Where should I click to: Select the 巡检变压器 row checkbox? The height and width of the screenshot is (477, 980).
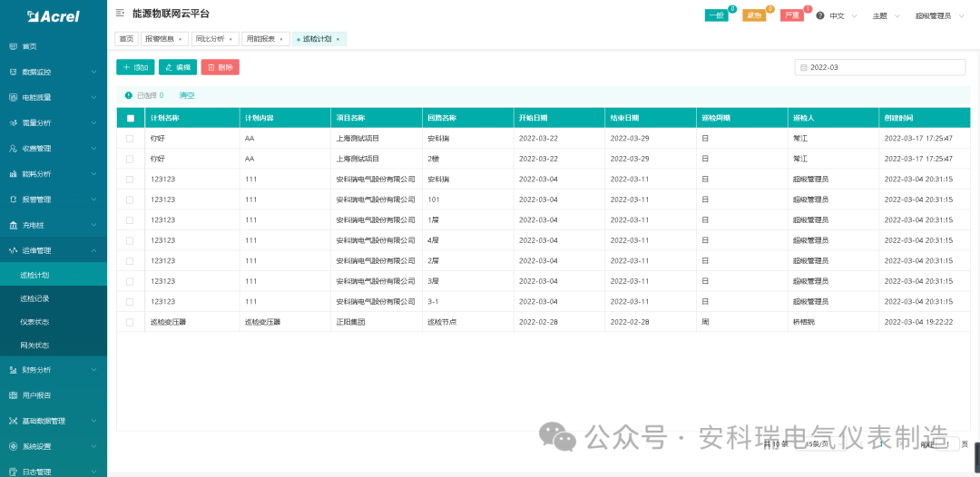tap(130, 322)
